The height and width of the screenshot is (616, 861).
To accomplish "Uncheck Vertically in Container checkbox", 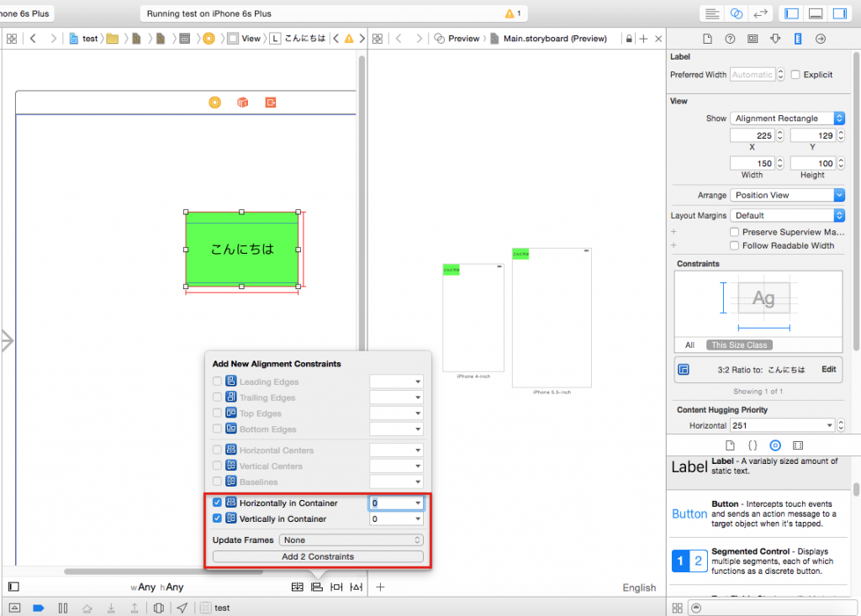I will click(217, 519).
